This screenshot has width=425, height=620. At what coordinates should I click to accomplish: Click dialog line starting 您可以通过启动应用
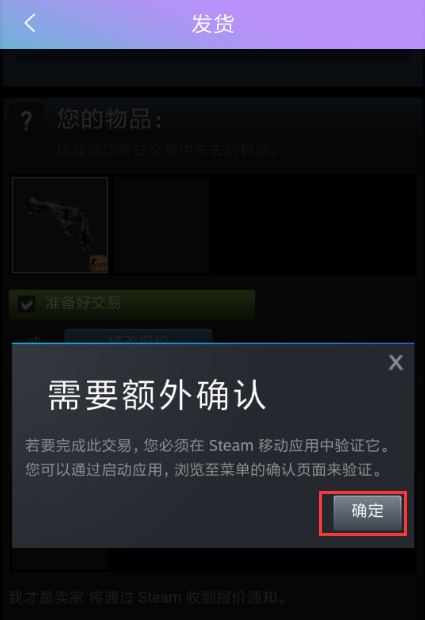tap(204, 470)
